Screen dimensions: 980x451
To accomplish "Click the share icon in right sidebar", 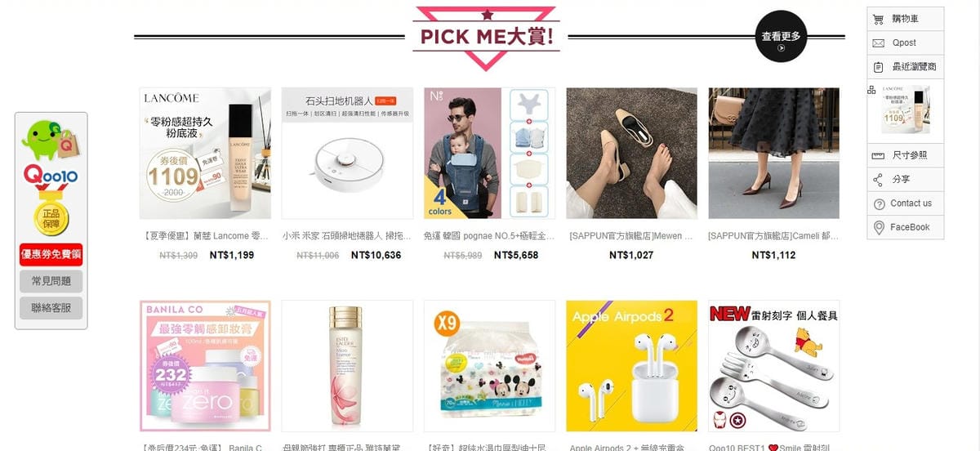I will (x=879, y=179).
